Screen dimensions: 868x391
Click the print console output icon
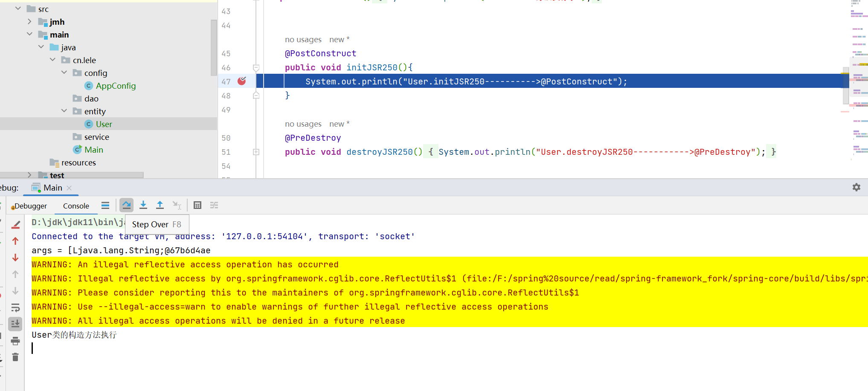(15, 341)
